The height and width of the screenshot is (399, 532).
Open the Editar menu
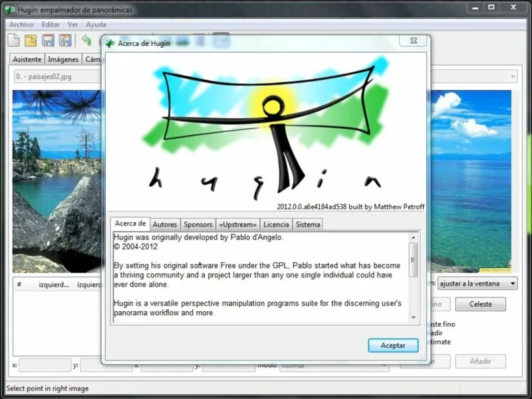pyautogui.click(x=51, y=25)
